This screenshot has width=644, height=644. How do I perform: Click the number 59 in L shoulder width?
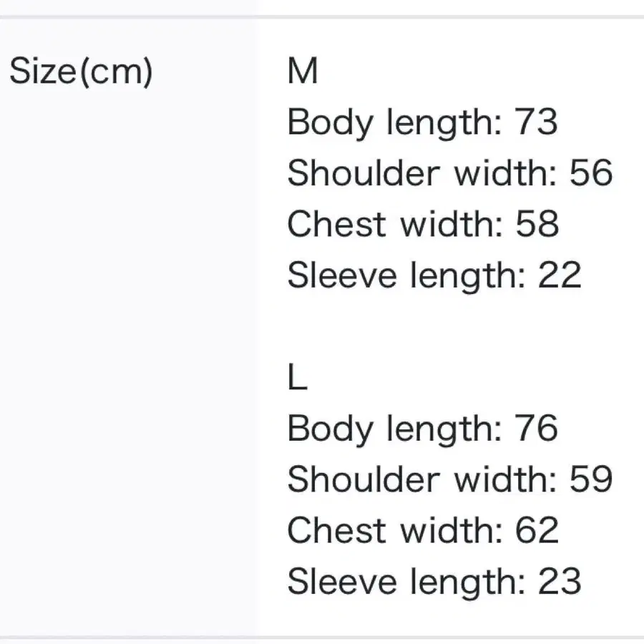click(591, 479)
